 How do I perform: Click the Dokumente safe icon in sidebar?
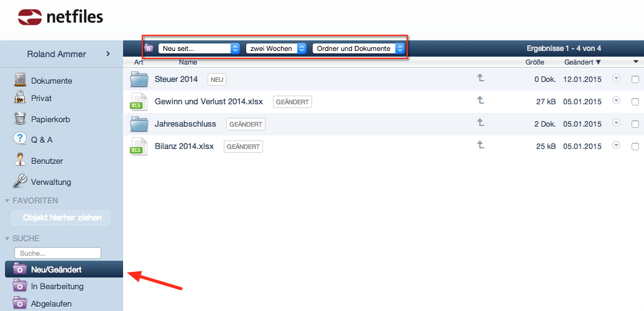point(21,81)
